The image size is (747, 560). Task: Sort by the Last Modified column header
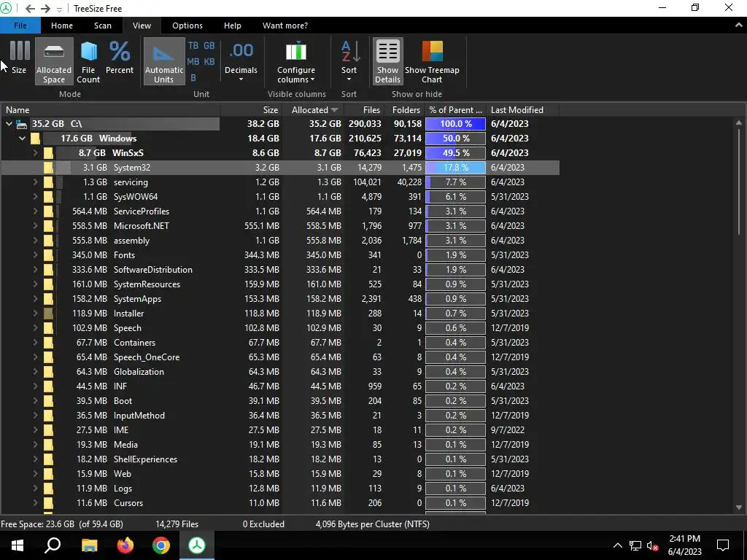coord(522,110)
